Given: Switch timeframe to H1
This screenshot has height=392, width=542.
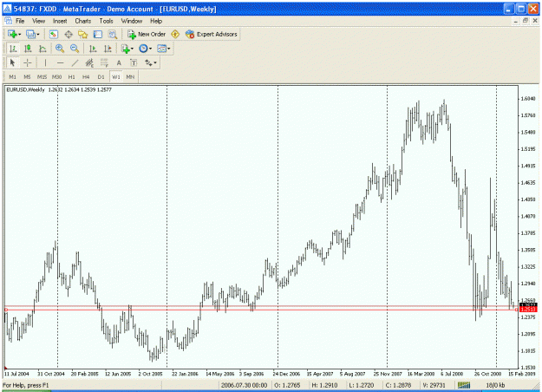Looking at the screenshot, I should 72,77.
